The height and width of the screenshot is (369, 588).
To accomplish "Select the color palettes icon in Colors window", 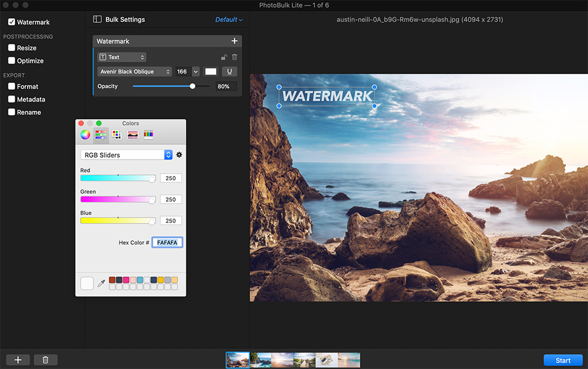I will pos(116,134).
